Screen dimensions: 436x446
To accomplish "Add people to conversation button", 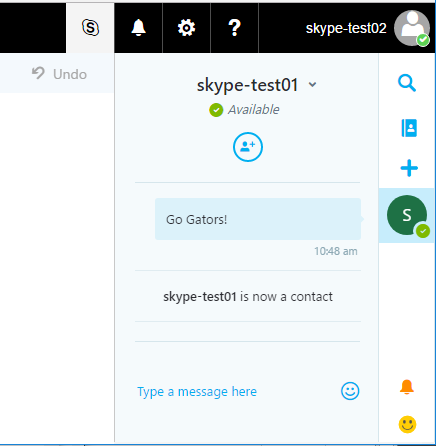I will pyautogui.click(x=248, y=147).
